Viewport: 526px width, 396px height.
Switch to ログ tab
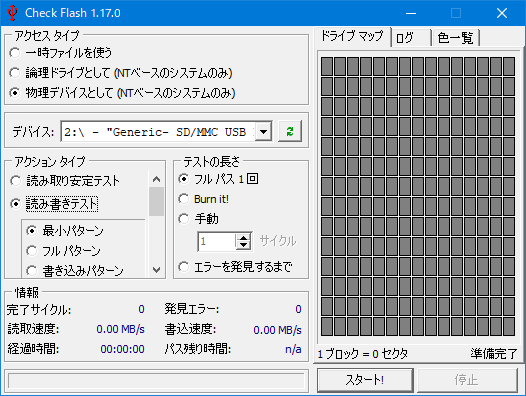[x=411, y=38]
